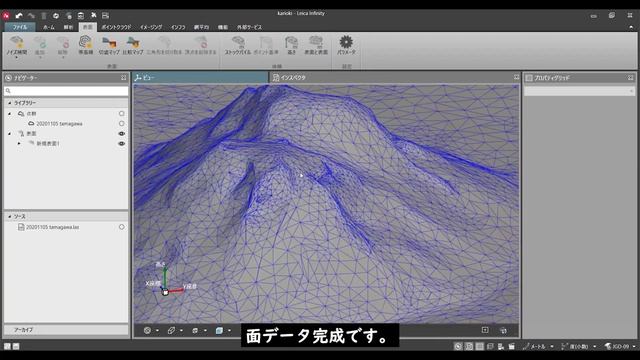Switch to the ポイントクラウド ribbon tab
This screenshot has height=360, width=640.
116,27
